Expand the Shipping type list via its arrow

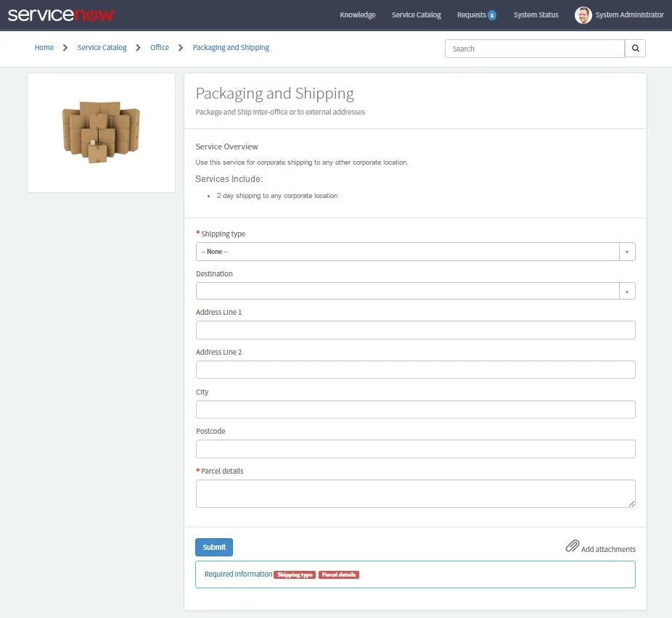627,251
